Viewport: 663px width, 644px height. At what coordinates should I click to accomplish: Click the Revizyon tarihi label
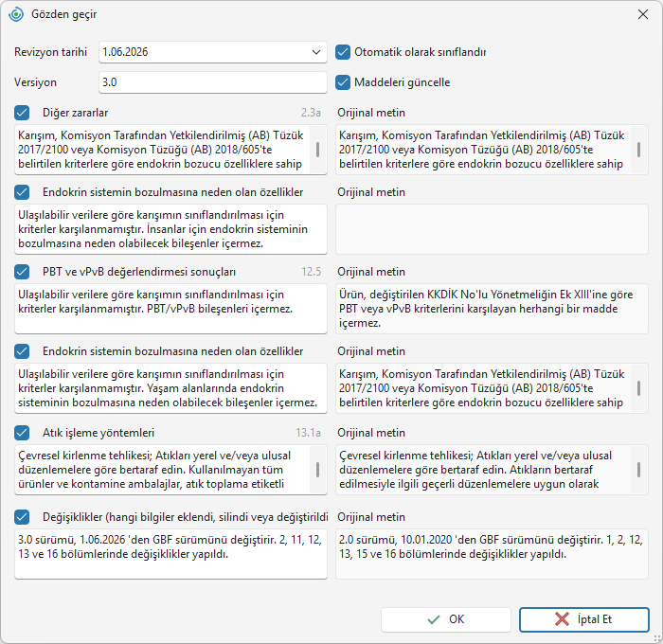click(51, 52)
